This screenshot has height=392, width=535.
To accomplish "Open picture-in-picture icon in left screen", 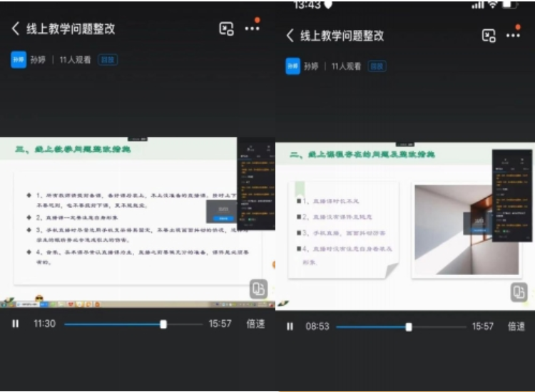I will (x=226, y=29).
